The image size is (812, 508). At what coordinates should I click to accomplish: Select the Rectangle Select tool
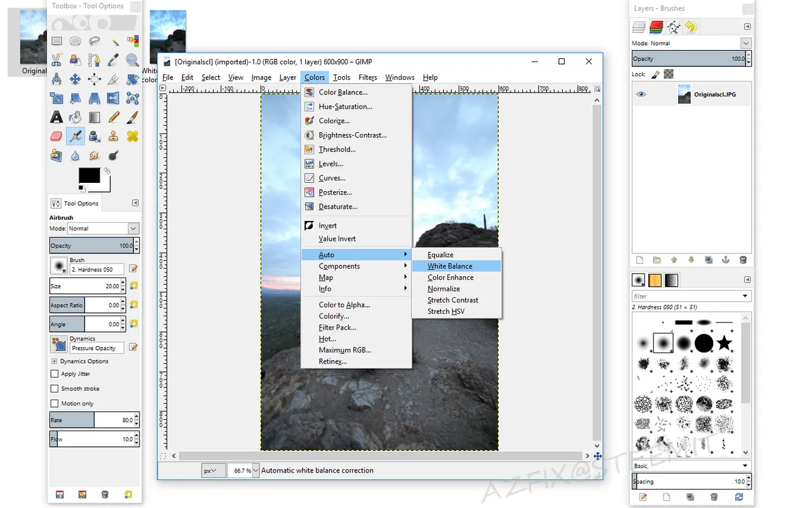click(x=56, y=41)
